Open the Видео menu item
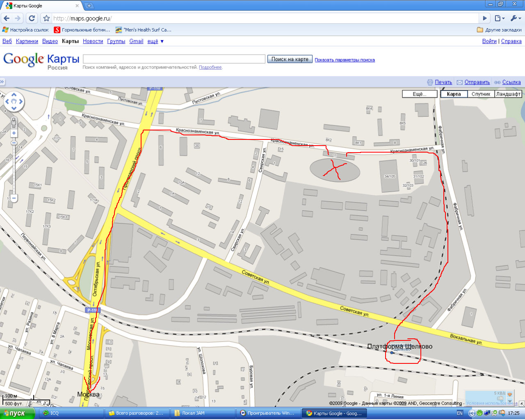 click(50, 41)
